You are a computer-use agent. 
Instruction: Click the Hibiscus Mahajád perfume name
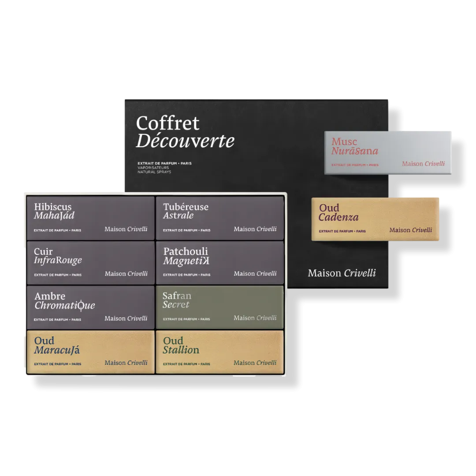54,211
